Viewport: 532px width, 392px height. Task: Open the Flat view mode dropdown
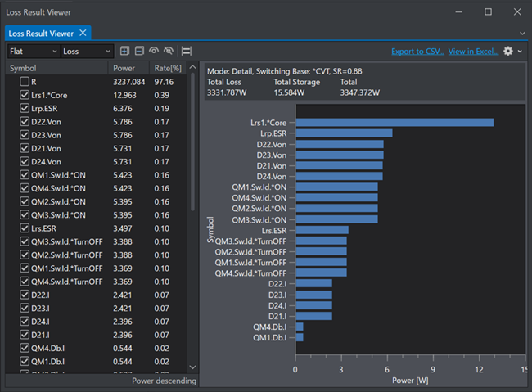pyautogui.click(x=32, y=51)
